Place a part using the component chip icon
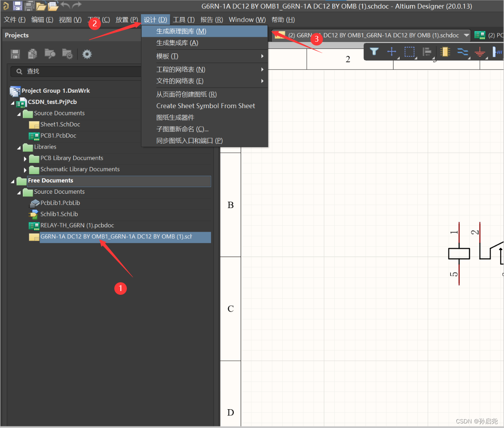Screen dimensions: 504x428 (445, 51)
